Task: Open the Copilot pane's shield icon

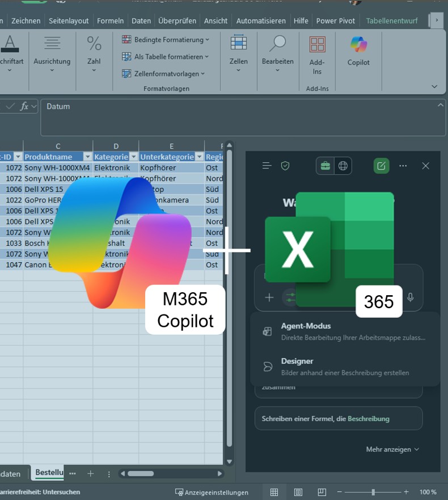Action: [285, 166]
